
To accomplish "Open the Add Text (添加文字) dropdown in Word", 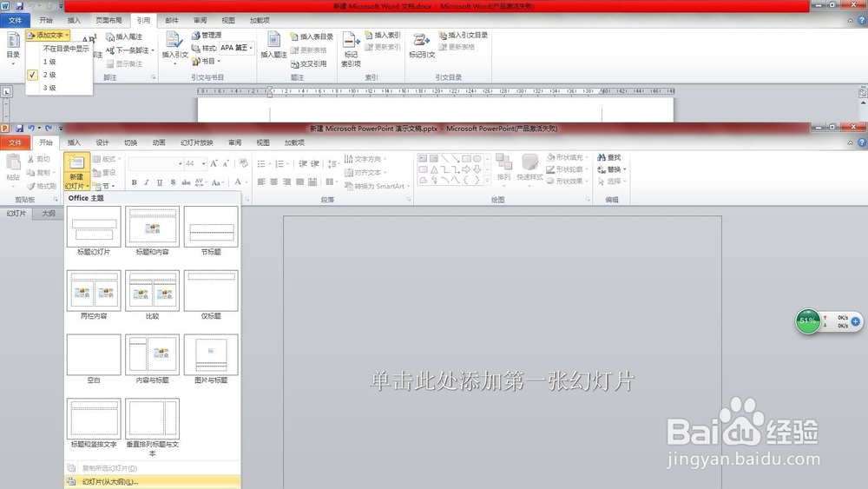I will pyautogui.click(x=48, y=35).
